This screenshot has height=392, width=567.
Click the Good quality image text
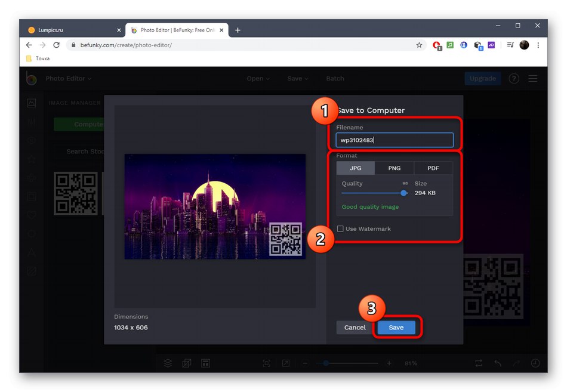coord(370,207)
